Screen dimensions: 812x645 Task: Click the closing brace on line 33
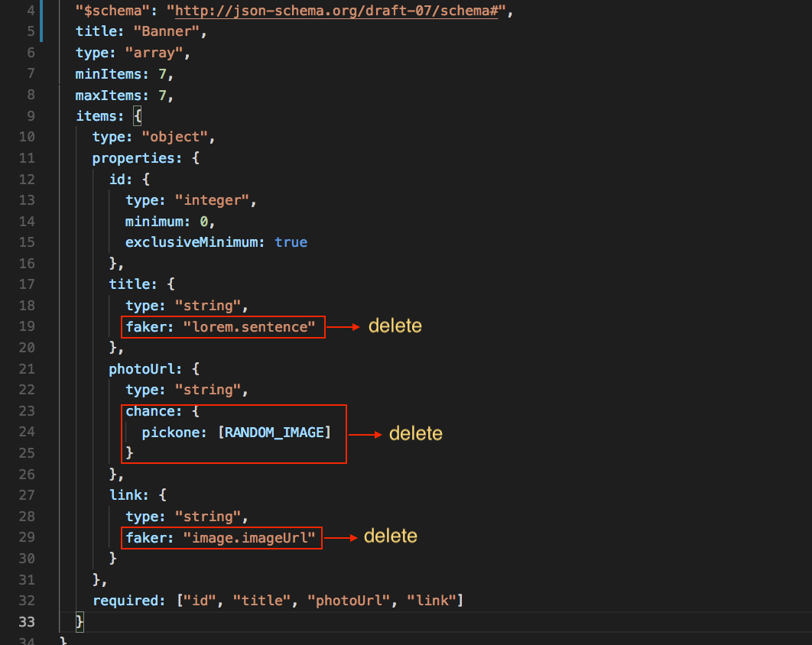tap(79, 622)
